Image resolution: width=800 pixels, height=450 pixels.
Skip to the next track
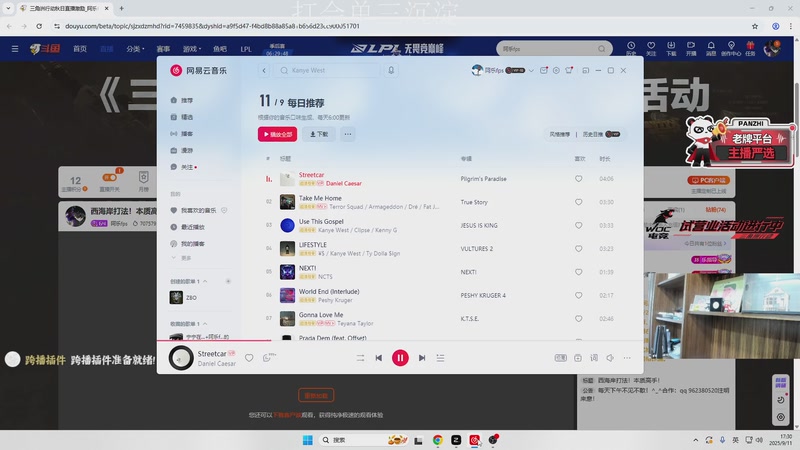pos(422,358)
